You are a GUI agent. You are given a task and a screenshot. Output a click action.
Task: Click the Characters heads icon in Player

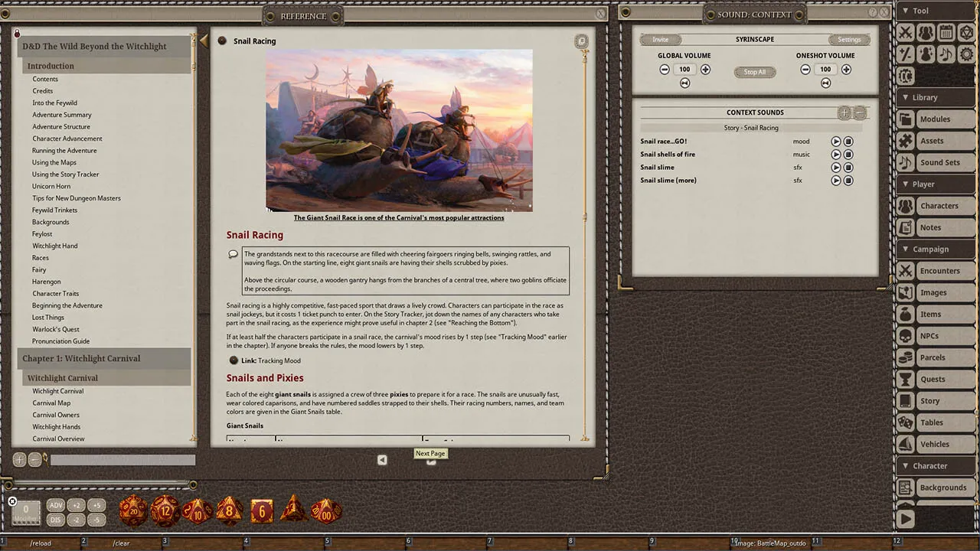[x=906, y=206]
